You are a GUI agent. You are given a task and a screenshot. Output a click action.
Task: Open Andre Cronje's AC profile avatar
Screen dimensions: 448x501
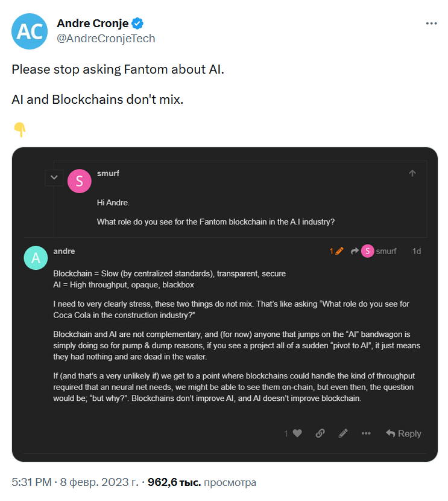coord(30,31)
